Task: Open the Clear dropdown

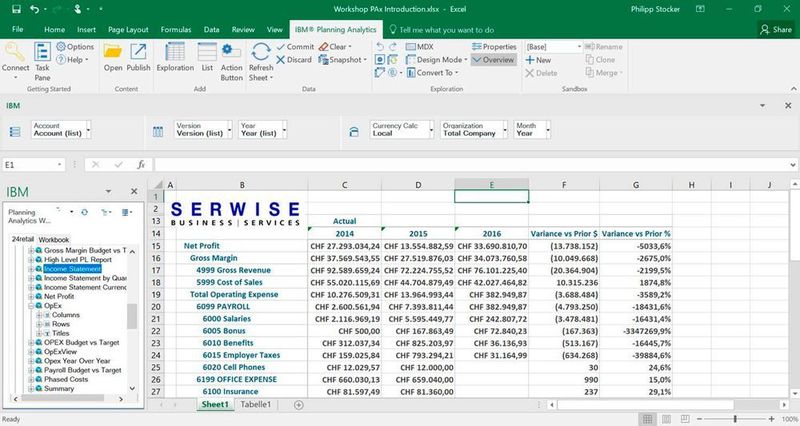Action: click(x=335, y=46)
